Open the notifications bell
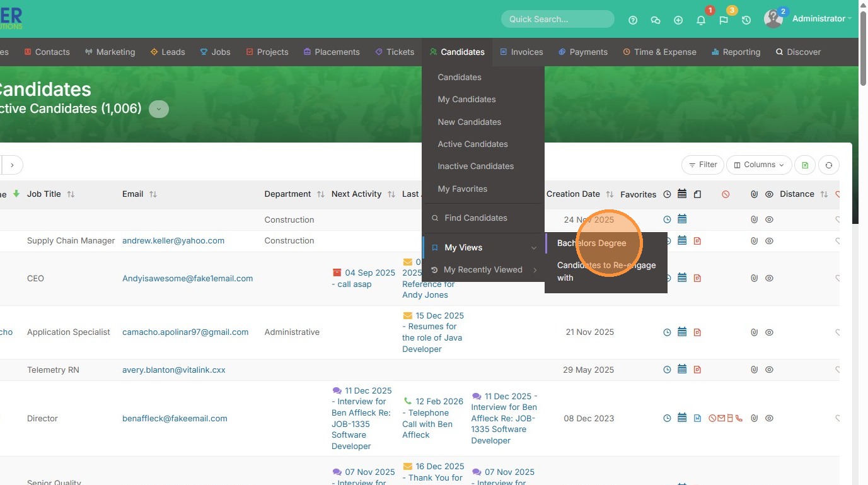 (701, 20)
